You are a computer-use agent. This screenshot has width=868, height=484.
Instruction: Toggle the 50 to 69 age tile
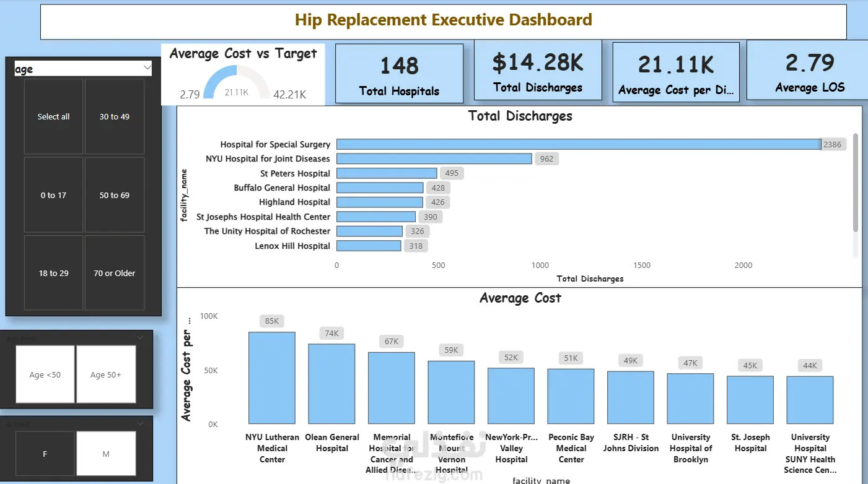click(x=115, y=195)
